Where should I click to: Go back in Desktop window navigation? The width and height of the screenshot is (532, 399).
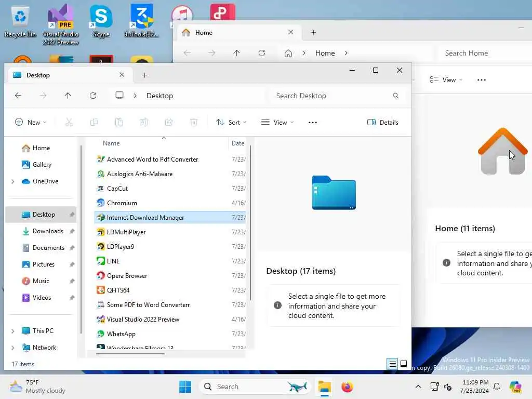[18, 96]
